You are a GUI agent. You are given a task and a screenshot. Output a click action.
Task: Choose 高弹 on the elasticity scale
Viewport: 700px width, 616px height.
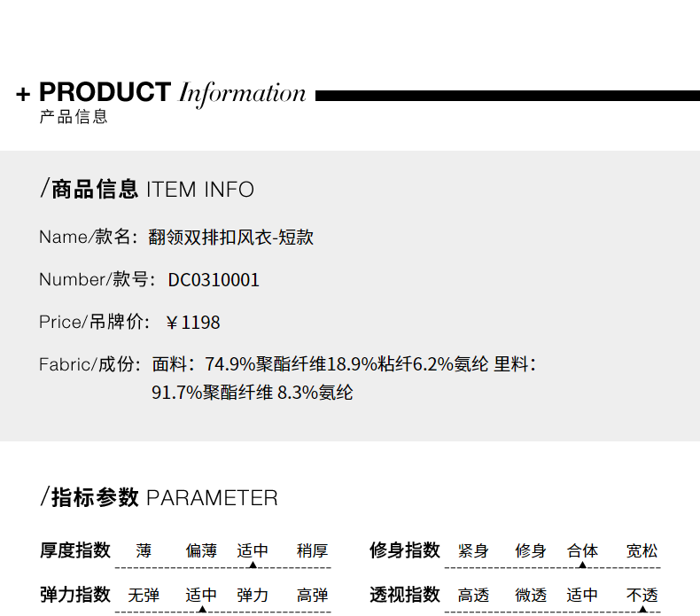click(x=313, y=595)
